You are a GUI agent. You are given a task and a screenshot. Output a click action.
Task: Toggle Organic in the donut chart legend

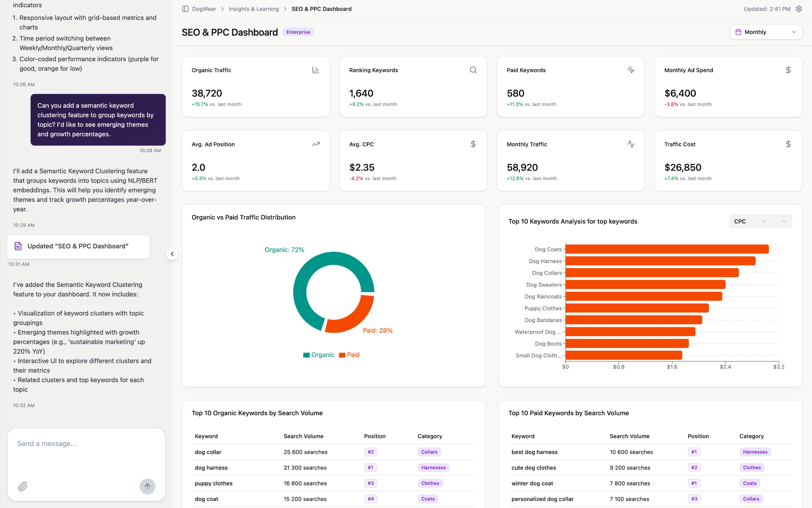tap(319, 354)
